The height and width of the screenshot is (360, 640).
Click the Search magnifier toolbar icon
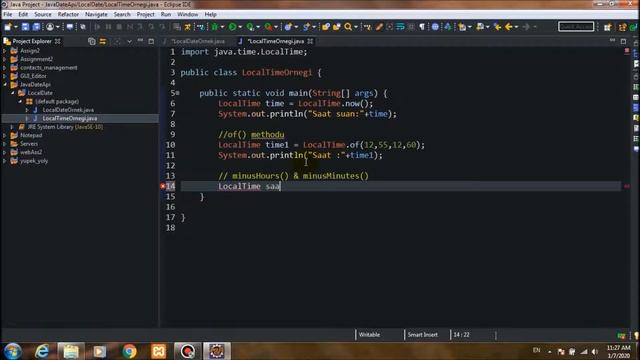[348, 27]
